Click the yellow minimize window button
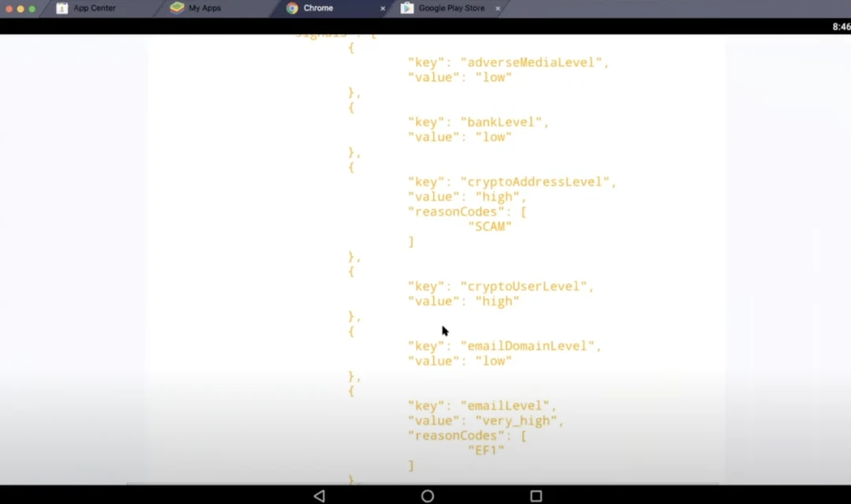Screen dimensions: 851x504 pos(20,9)
